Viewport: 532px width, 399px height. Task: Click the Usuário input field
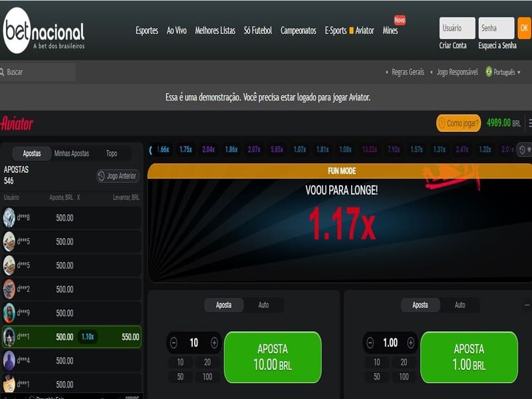tap(457, 29)
